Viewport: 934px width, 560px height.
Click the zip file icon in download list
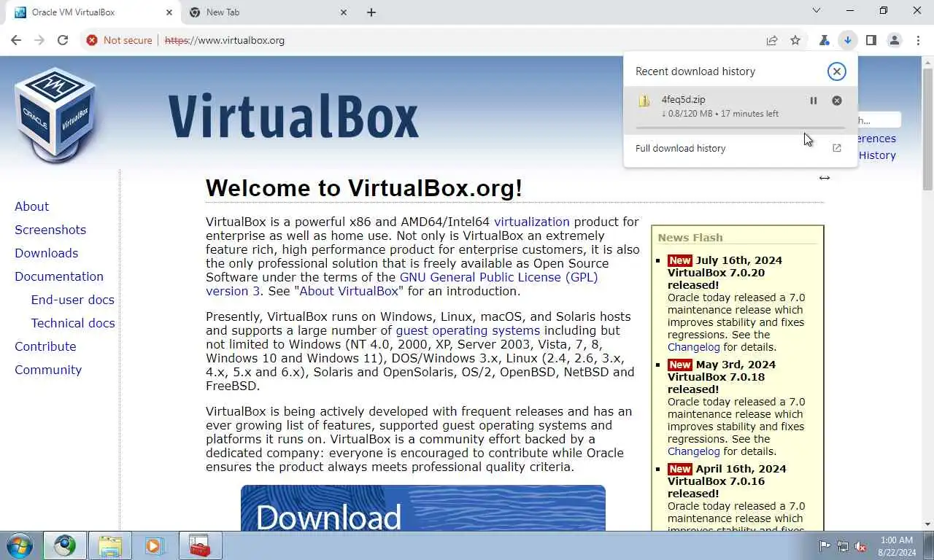click(x=644, y=101)
